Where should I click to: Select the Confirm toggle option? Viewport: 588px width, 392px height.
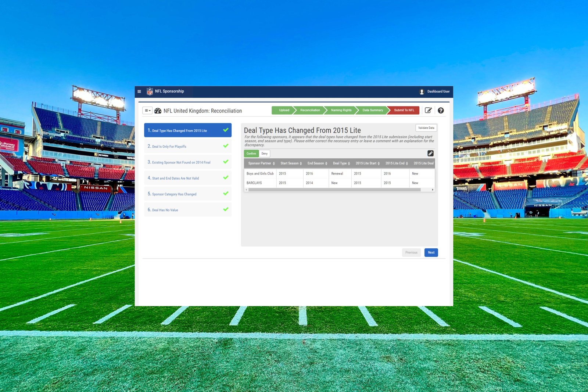point(251,154)
